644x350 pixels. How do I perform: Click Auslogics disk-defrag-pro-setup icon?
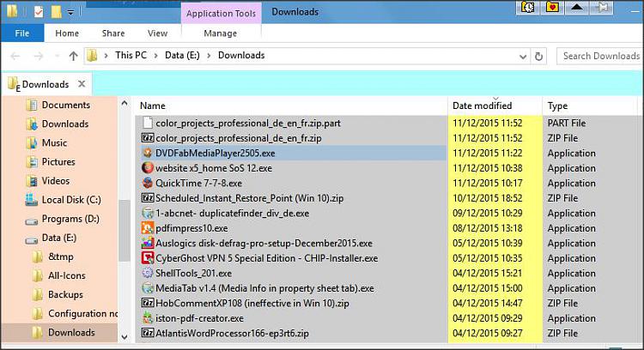pos(148,243)
